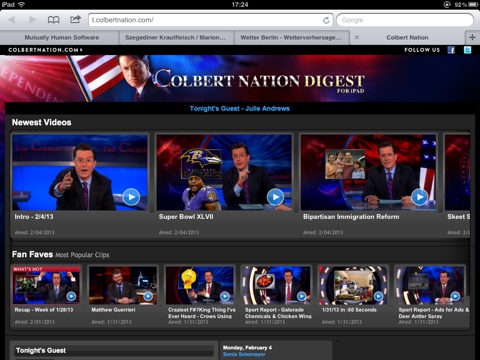Tap the Newest Videos heading
480x360 pixels.
[x=41, y=122]
